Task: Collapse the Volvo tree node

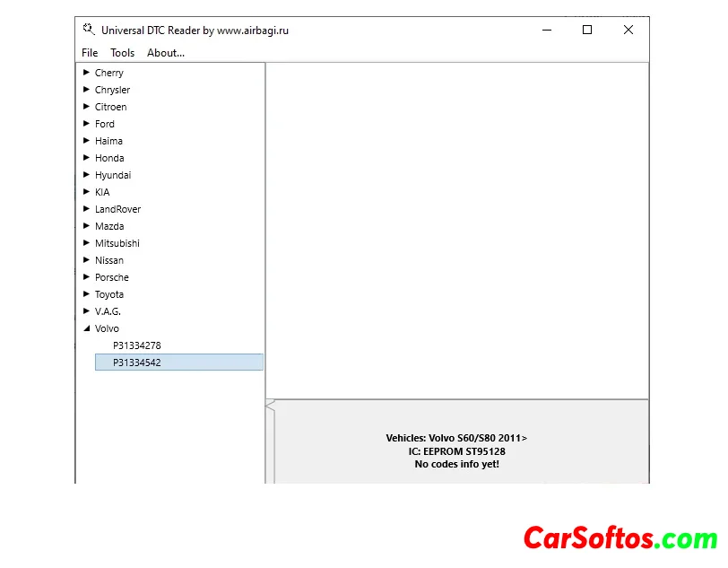Action: coord(86,328)
